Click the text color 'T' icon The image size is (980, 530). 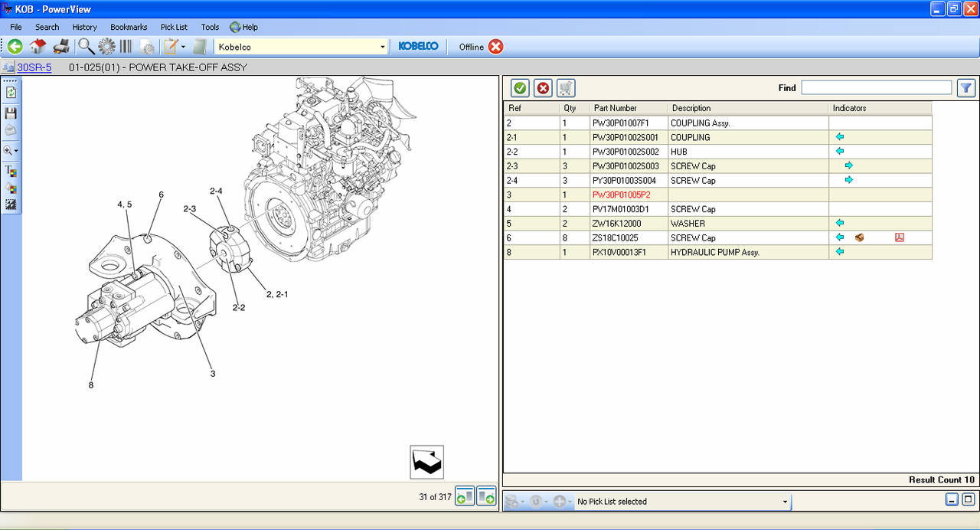pos(11,171)
